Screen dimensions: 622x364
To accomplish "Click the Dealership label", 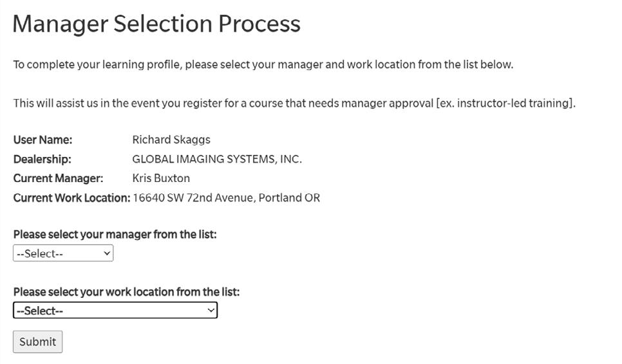I will point(42,159).
